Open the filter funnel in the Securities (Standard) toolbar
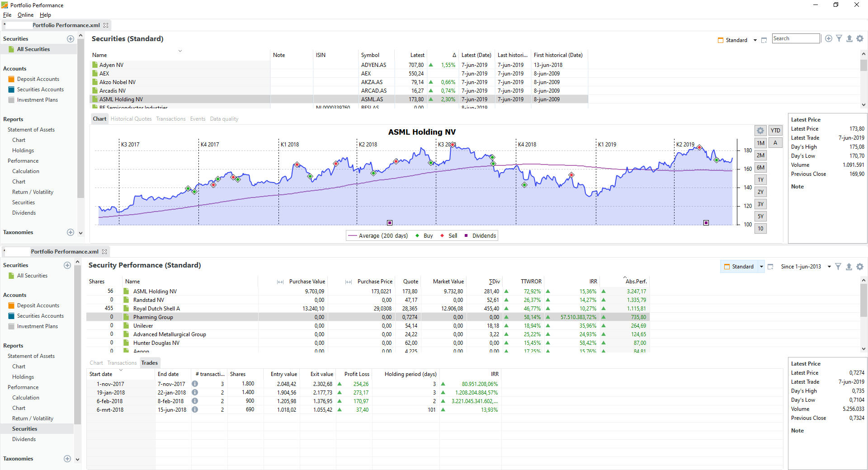The width and height of the screenshot is (868, 470). point(839,39)
